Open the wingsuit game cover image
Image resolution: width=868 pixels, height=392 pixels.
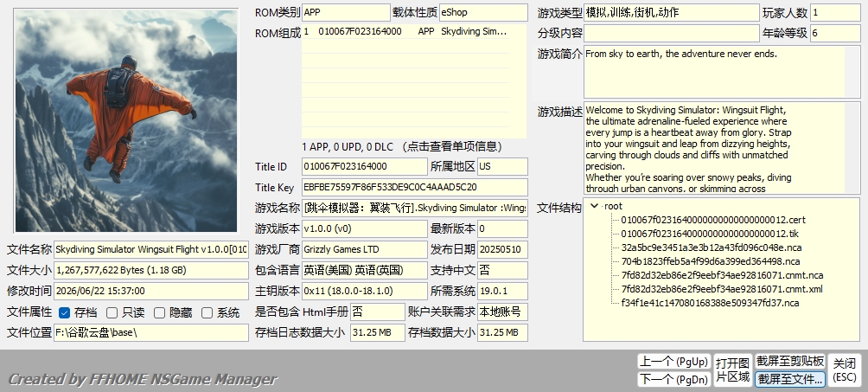coord(126,120)
